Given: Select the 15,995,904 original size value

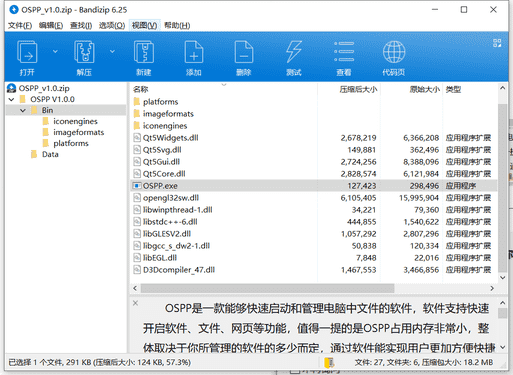Looking at the screenshot, I should tap(419, 198).
